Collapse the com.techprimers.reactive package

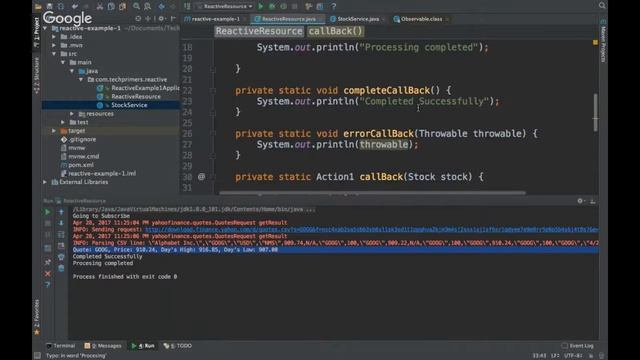[81, 80]
